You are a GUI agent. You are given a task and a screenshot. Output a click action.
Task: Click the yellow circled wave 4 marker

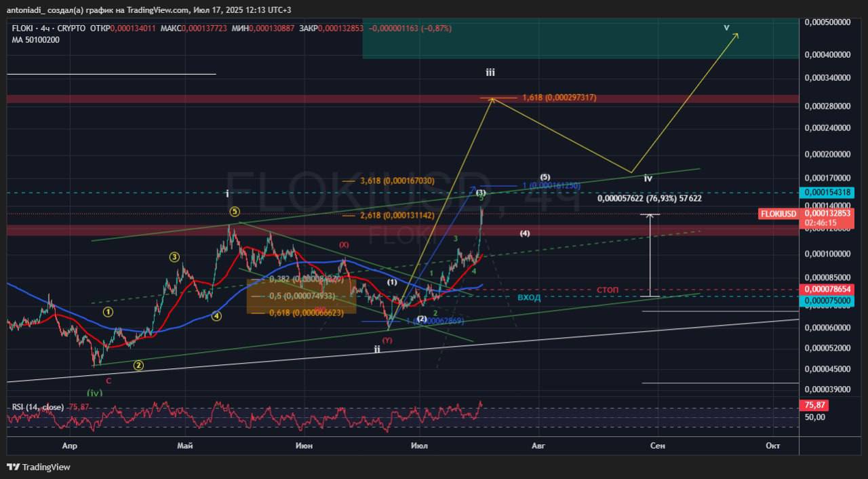coord(216,315)
